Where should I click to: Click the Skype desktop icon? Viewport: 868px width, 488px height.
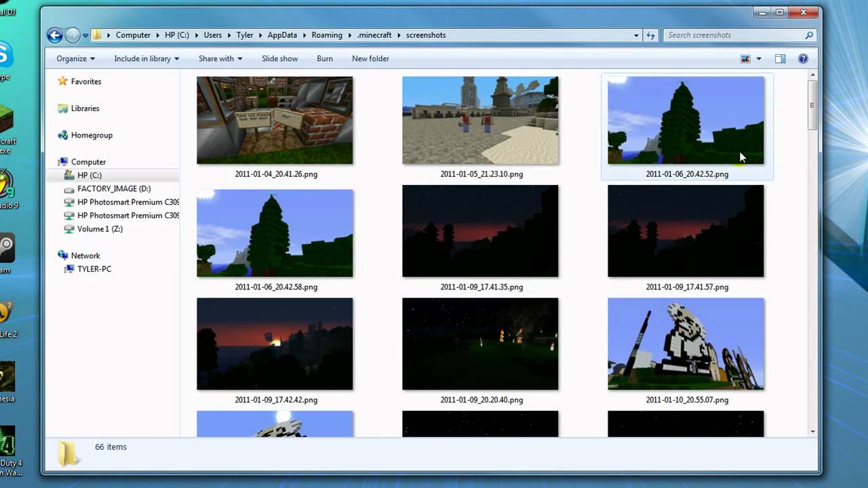click(x=5, y=56)
